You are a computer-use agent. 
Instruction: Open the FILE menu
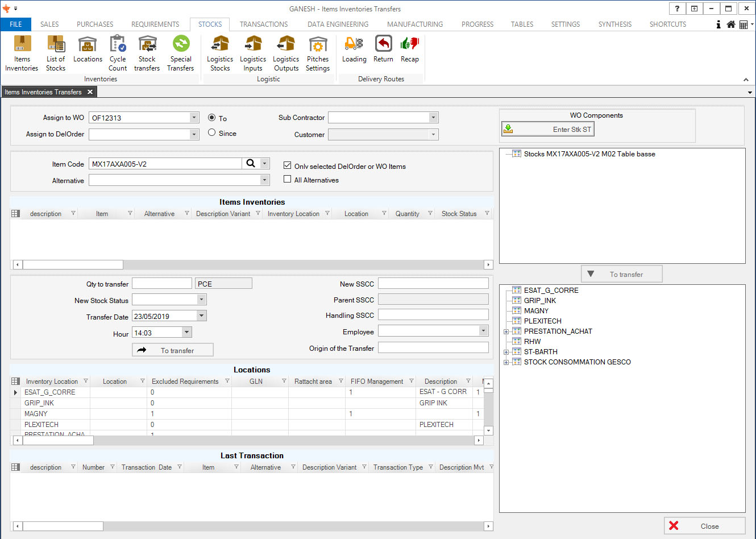[x=16, y=24]
